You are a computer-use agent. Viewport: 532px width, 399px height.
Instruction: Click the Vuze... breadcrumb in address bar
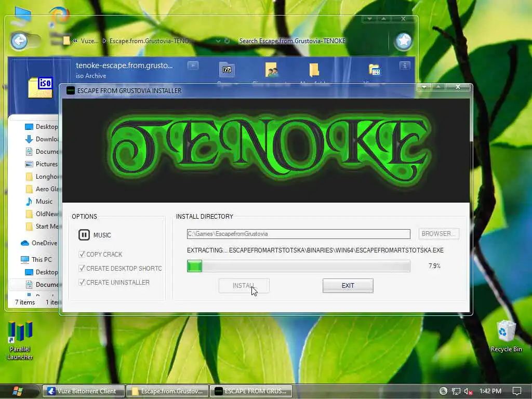(89, 41)
